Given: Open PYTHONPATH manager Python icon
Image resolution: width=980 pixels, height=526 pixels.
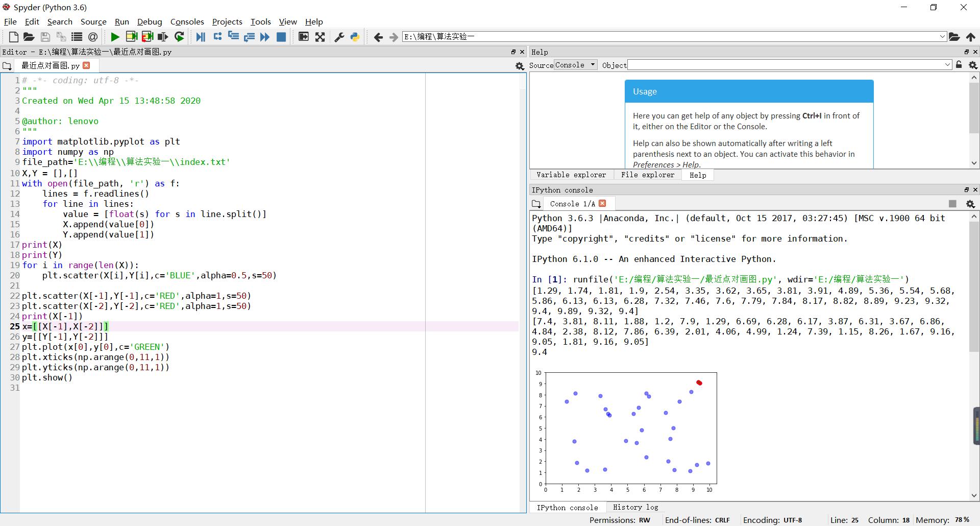Looking at the screenshot, I should (355, 37).
